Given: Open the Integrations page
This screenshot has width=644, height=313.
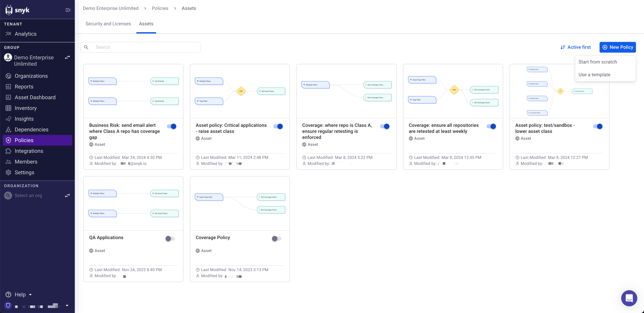Looking at the screenshot, I should coord(29,151).
